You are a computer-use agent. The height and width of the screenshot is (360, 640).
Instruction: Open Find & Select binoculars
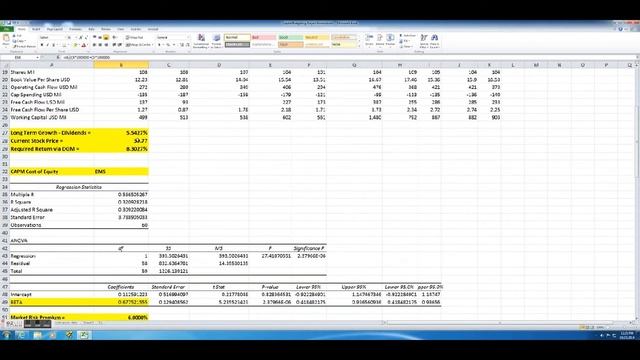point(434,40)
